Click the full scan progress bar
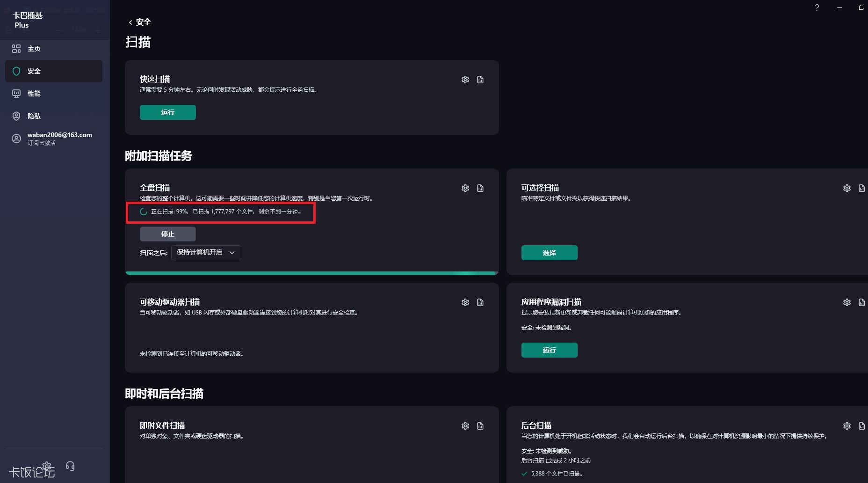Screen dimensions: 868x483 tap(311, 273)
